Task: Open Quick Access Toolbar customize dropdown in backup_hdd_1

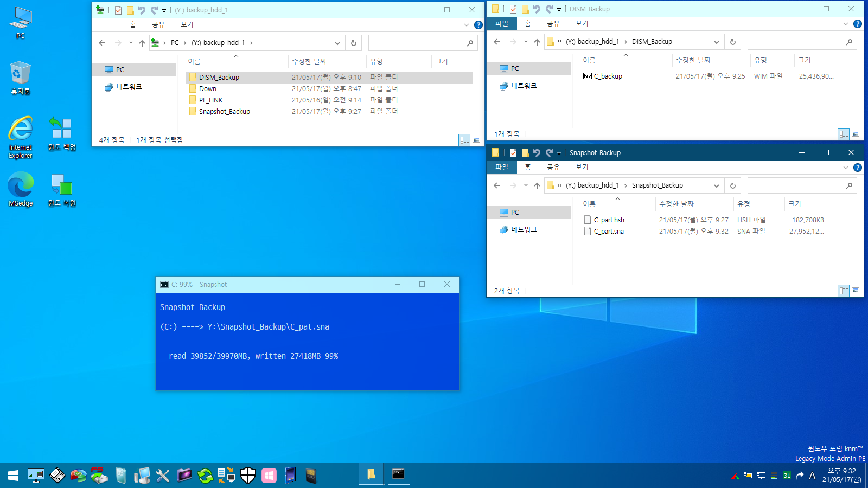Action: click(x=164, y=10)
